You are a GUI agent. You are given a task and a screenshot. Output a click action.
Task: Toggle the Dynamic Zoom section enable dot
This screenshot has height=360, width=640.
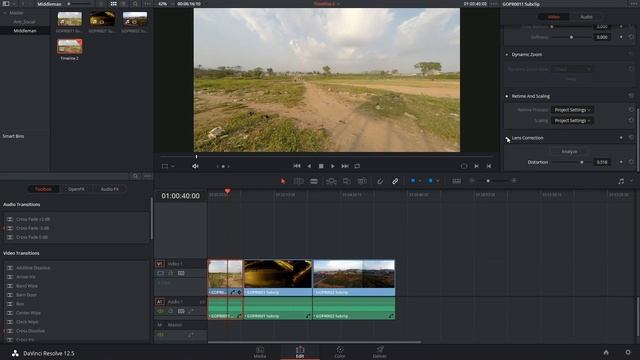[507, 54]
